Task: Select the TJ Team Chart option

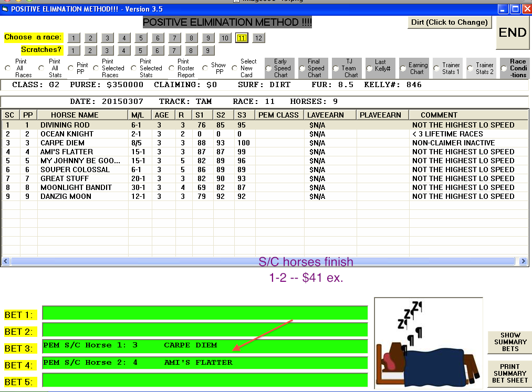Action: [336, 69]
